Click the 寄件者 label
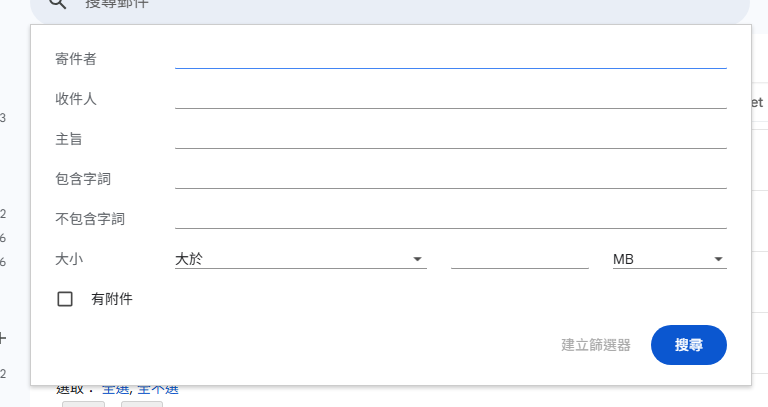Screen dimensions: 768x407 tap(76, 59)
